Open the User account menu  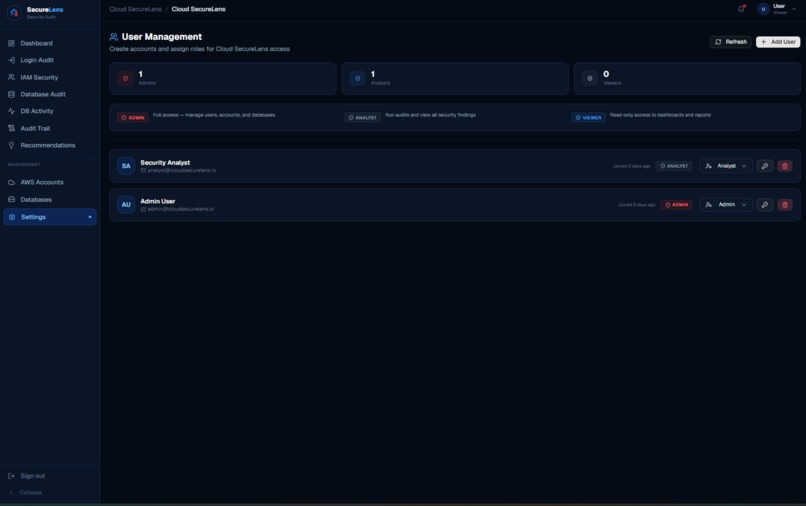pyautogui.click(x=777, y=9)
